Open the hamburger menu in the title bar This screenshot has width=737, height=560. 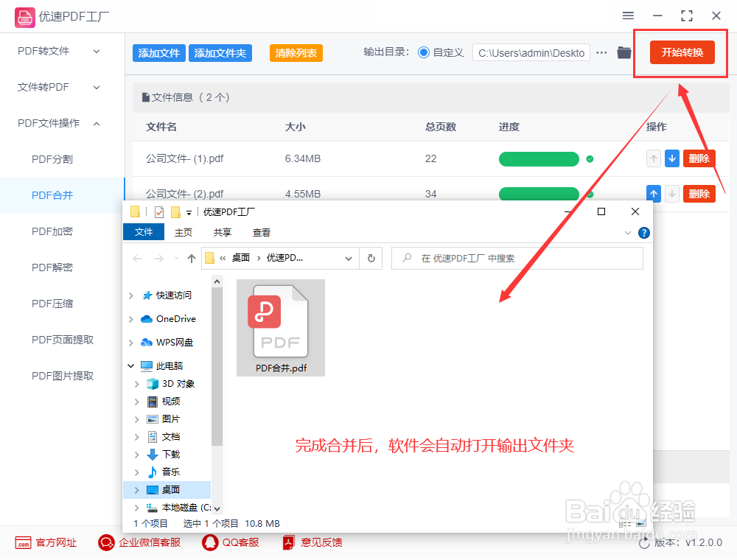628,15
